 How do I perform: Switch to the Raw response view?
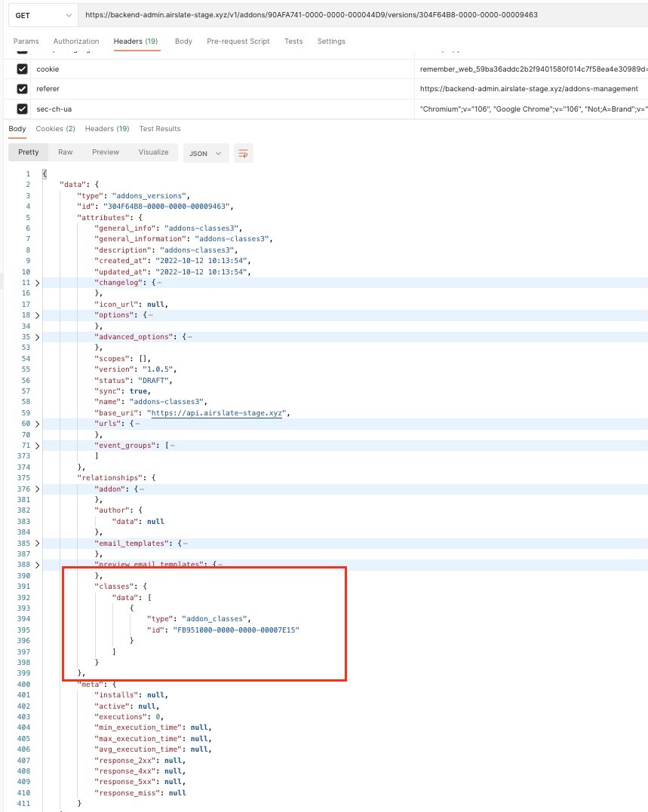pos(65,153)
